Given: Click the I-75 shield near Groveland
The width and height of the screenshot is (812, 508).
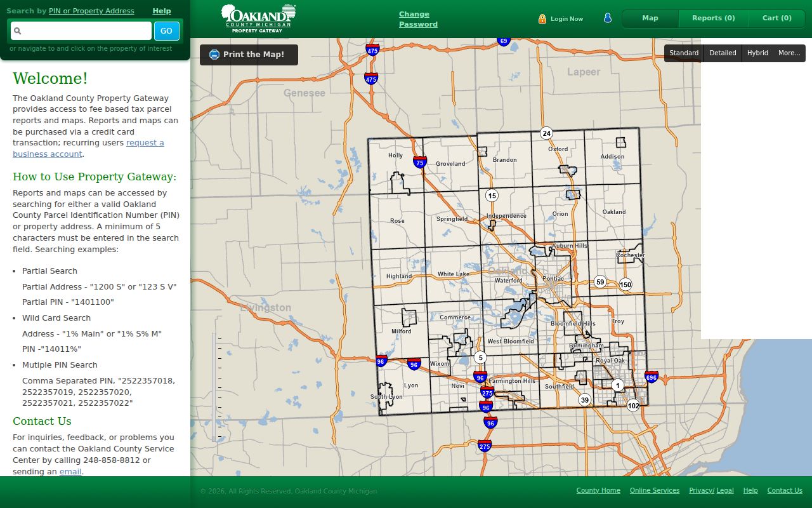Looking at the screenshot, I should [419, 162].
